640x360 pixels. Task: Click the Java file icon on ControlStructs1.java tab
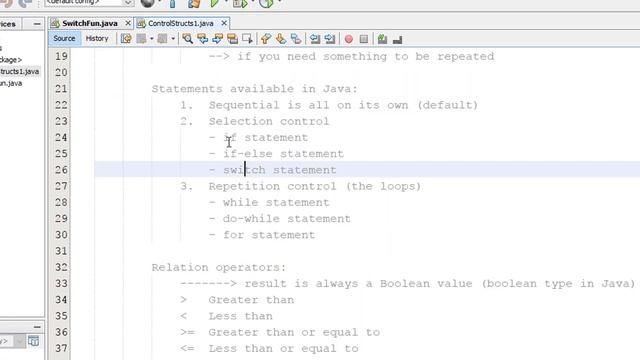click(x=141, y=23)
